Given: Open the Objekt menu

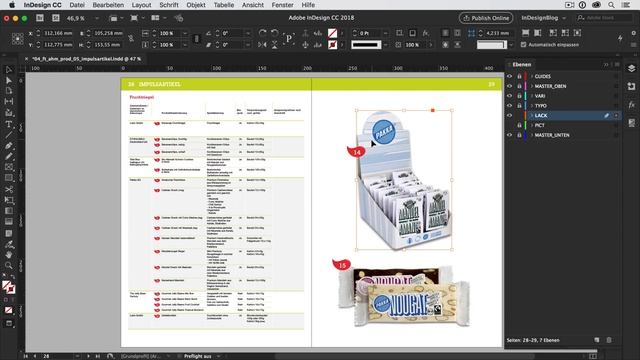Looking at the screenshot, I should [196, 5].
